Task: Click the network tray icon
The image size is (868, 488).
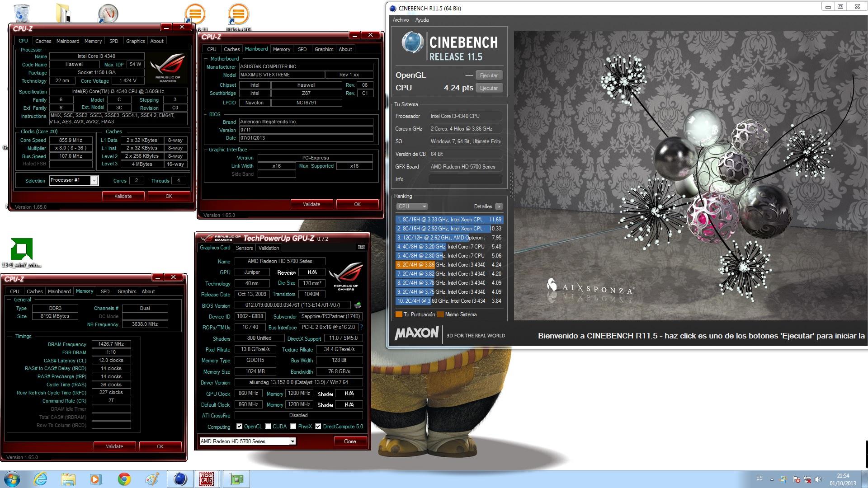Action: tap(807, 479)
